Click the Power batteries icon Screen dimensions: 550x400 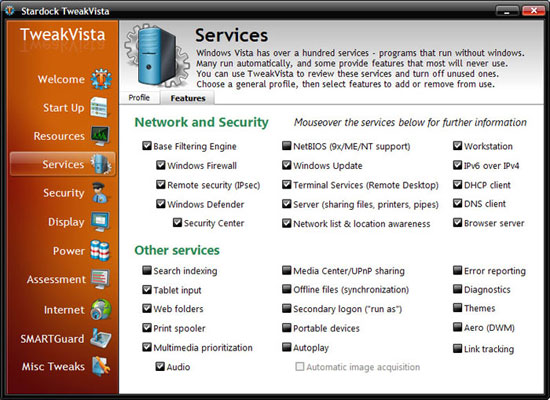point(100,251)
